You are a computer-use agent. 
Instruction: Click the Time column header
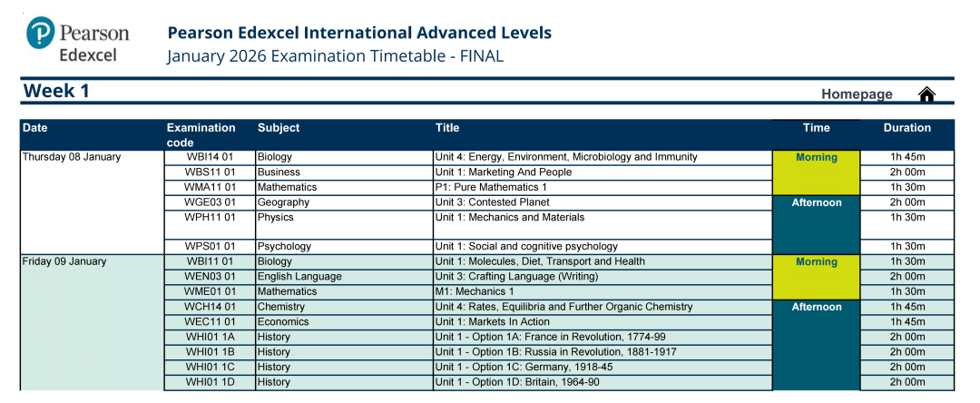tap(816, 128)
